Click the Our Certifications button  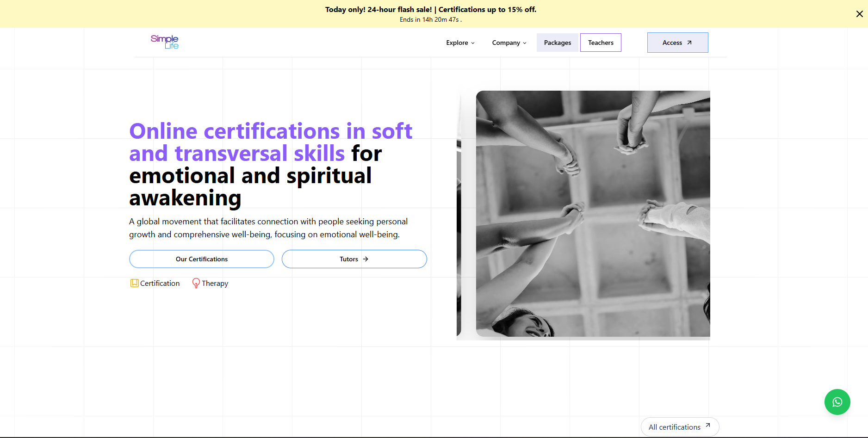202,259
